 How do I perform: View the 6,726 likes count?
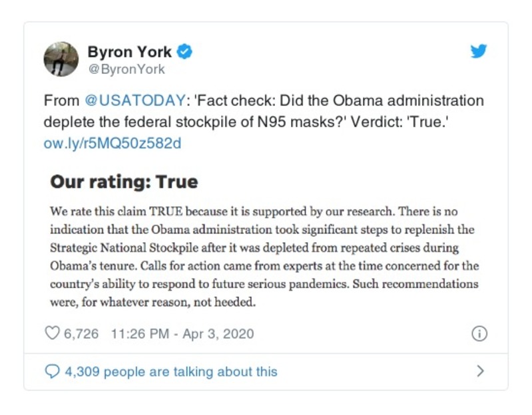(81, 334)
